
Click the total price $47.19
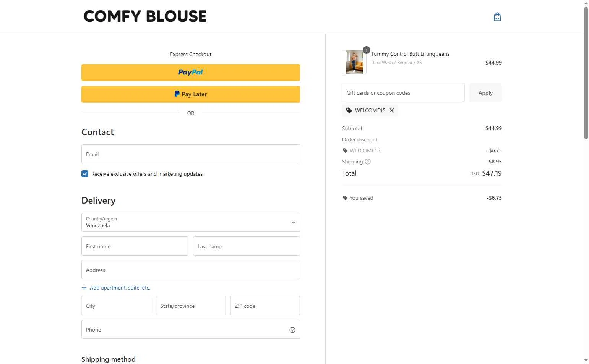492,173
